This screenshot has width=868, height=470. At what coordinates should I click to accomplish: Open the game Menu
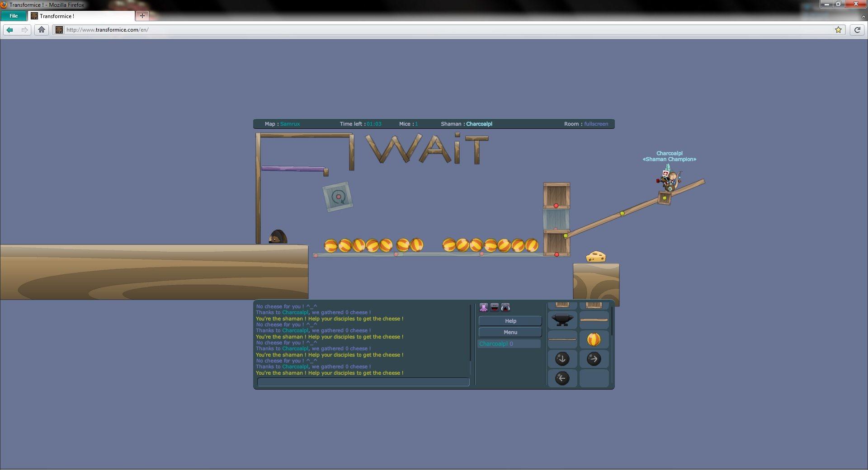pos(510,332)
